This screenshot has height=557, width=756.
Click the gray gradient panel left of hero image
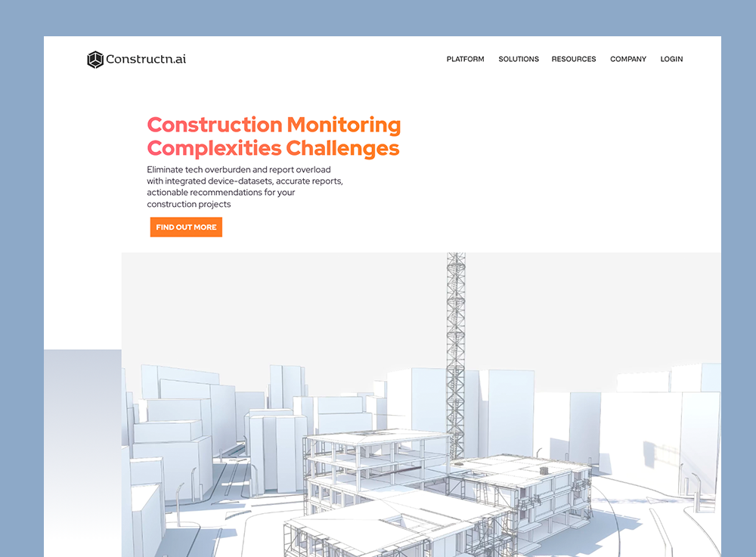click(x=82, y=453)
